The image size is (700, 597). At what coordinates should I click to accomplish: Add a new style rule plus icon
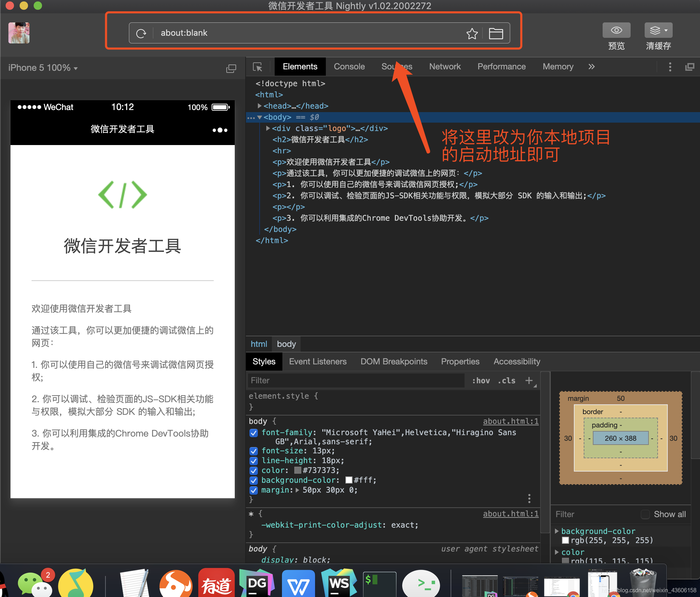[x=529, y=380]
